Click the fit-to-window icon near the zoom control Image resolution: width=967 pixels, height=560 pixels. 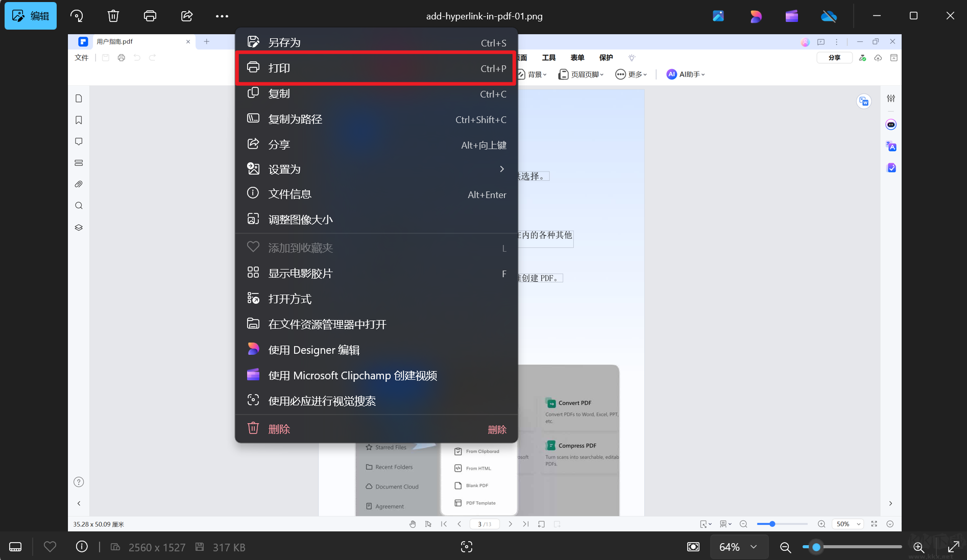pyautogui.click(x=693, y=547)
